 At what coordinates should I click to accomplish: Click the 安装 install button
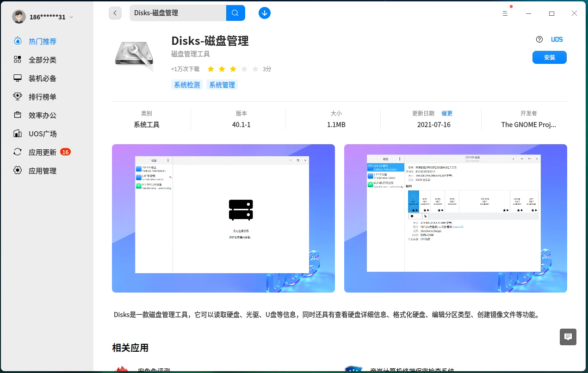(x=549, y=57)
